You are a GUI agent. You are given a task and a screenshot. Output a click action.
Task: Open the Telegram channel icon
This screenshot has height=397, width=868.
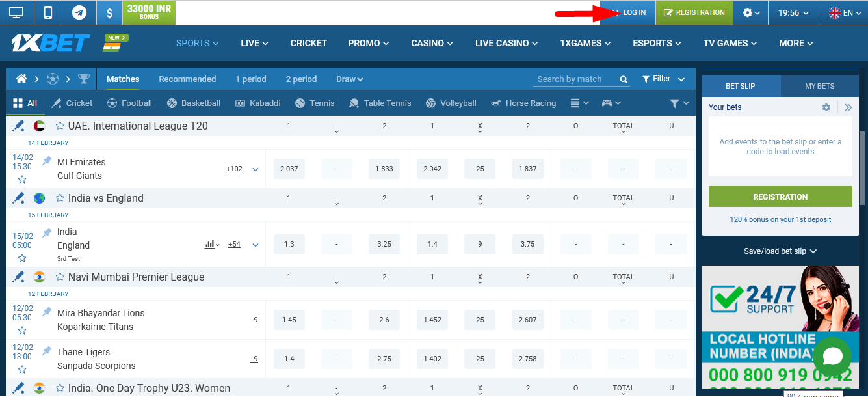79,12
